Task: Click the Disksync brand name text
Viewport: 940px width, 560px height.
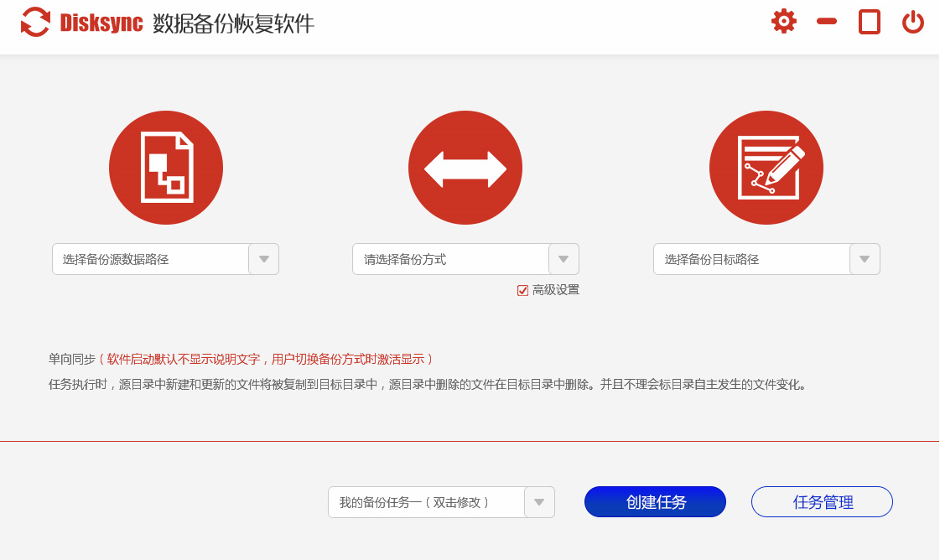Action: coord(101,23)
